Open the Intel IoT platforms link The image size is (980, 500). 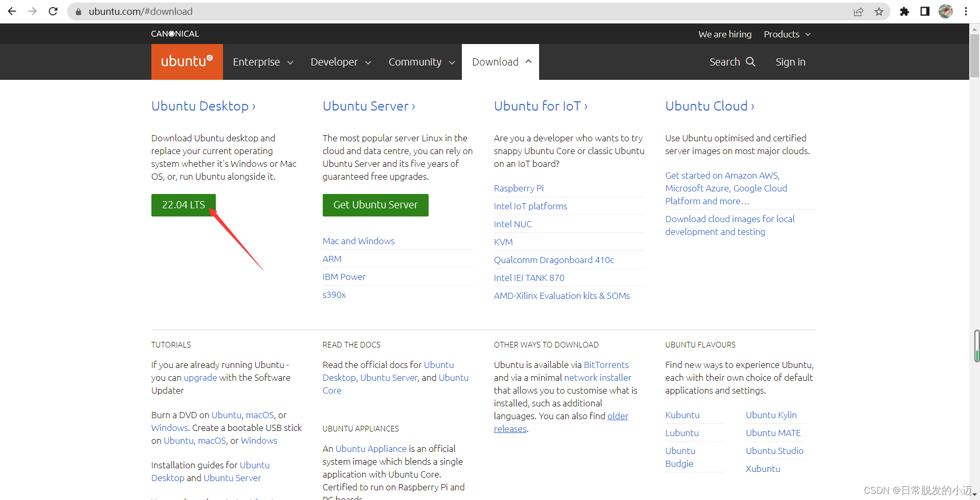(x=530, y=206)
